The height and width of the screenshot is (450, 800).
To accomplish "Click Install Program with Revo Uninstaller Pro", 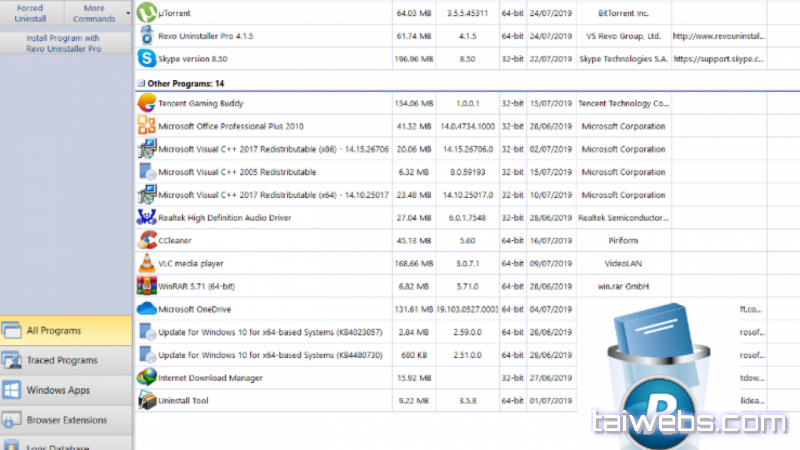I will (64, 43).
